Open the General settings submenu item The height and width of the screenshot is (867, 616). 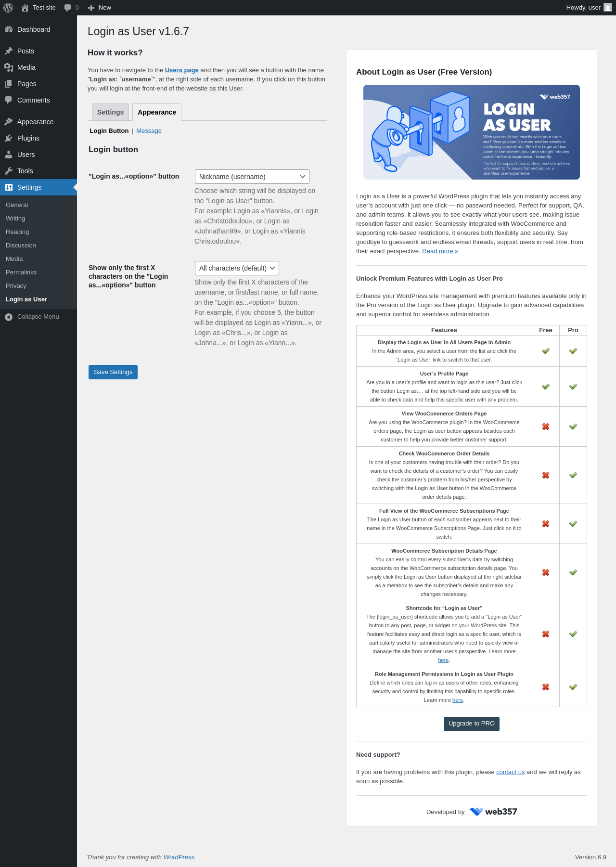click(17, 205)
